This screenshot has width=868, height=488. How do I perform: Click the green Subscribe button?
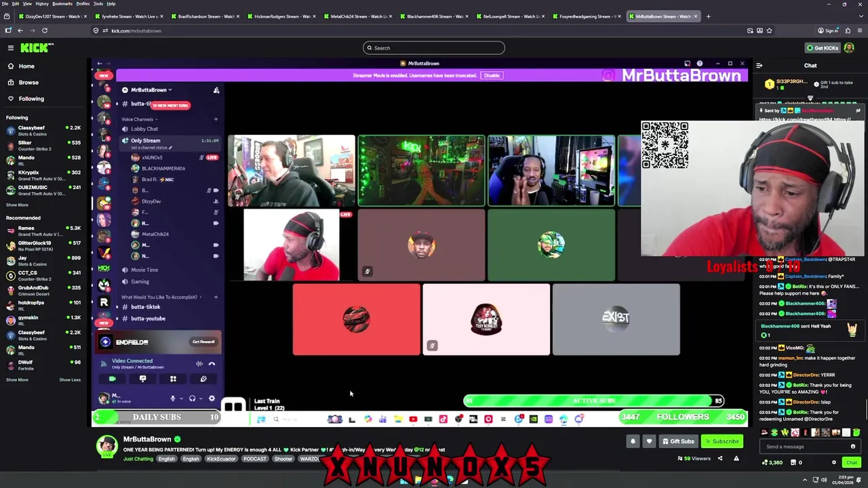[722, 441]
